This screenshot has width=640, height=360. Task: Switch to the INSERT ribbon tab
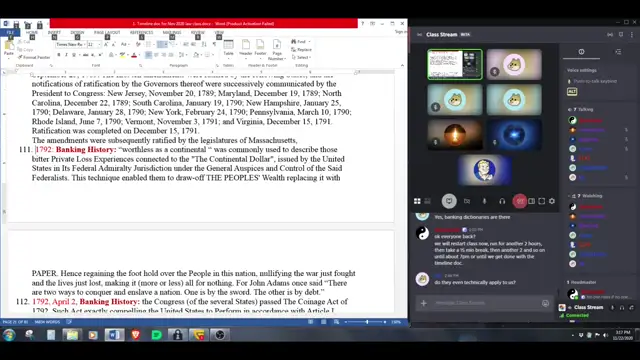tap(54, 32)
